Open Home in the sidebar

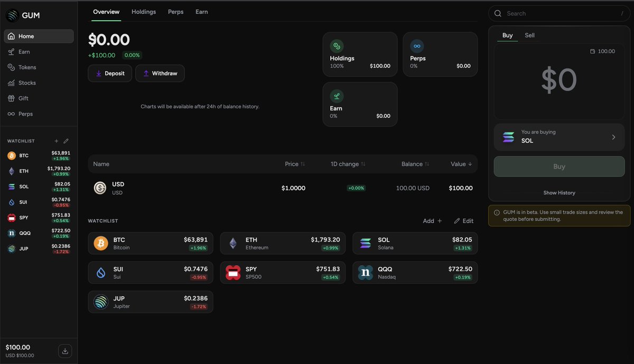(x=39, y=36)
